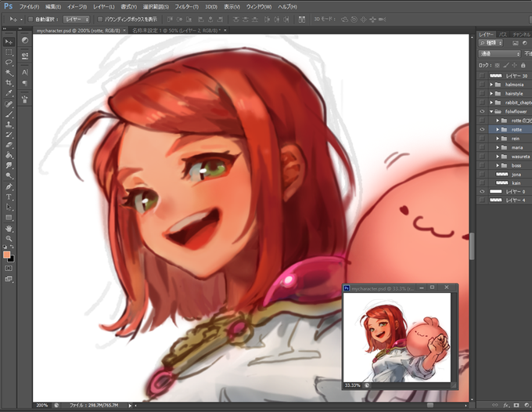Select the Eraser tool
The height and width of the screenshot is (412, 532).
pos(9,145)
